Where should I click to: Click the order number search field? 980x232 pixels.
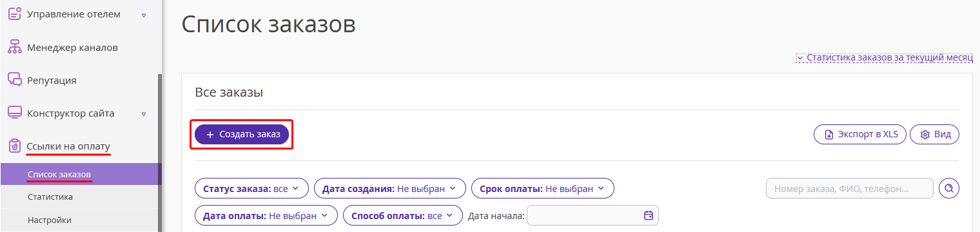coord(850,189)
